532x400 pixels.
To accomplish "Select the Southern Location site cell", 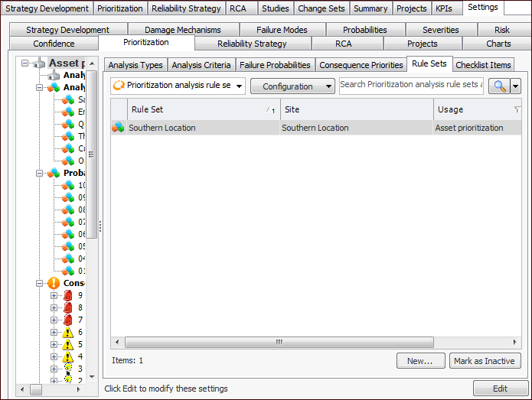I will tap(357, 128).
